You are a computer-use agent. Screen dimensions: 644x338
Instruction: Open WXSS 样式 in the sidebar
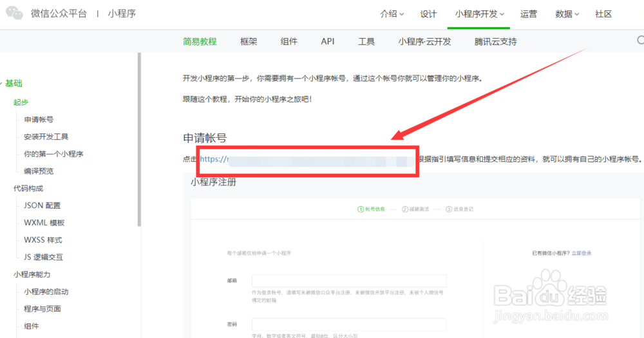(43, 240)
